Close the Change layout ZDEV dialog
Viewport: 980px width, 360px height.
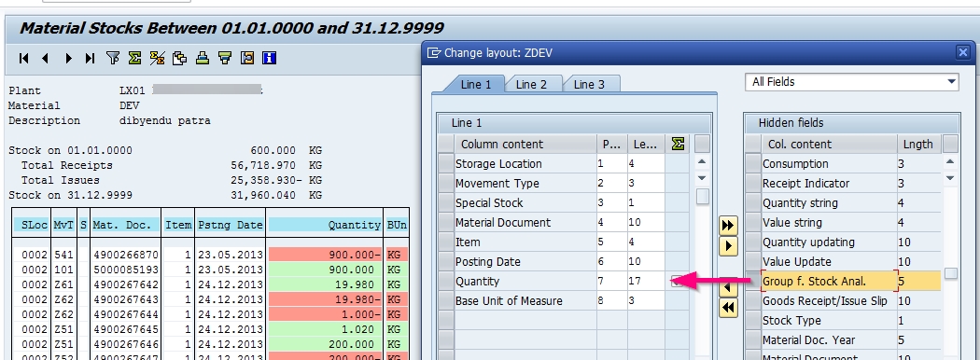click(963, 53)
